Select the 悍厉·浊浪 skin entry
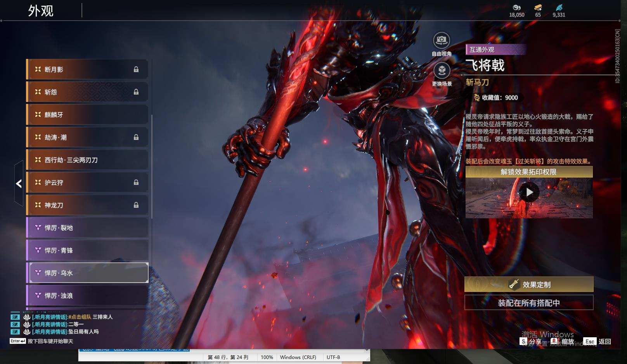Viewport: 627px width, 364px height. 87,295
